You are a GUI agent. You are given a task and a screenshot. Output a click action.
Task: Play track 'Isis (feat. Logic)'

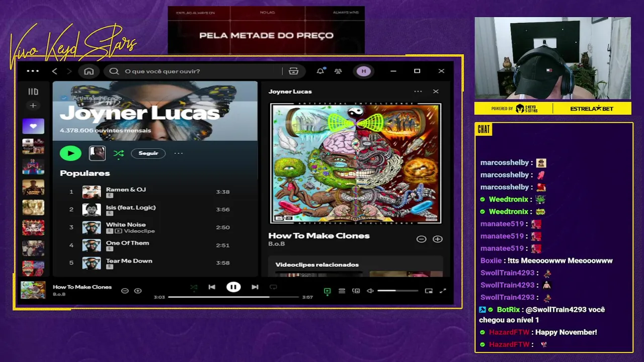pyautogui.click(x=131, y=207)
